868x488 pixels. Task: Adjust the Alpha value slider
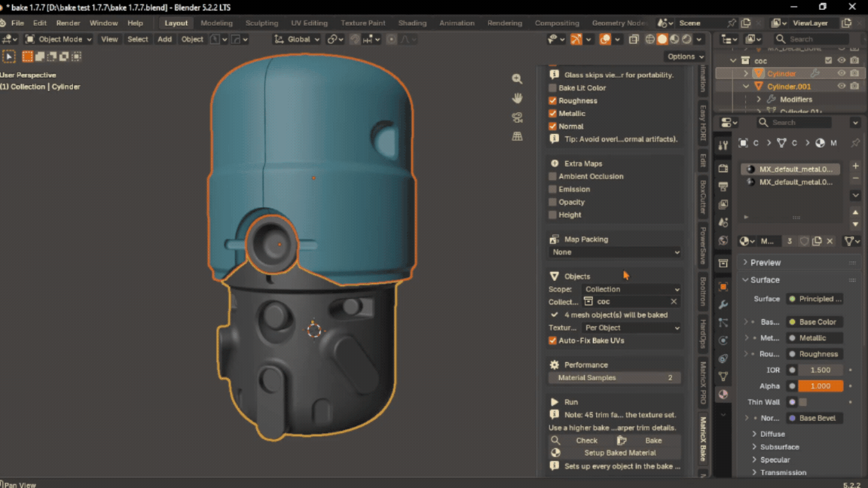point(821,386)
